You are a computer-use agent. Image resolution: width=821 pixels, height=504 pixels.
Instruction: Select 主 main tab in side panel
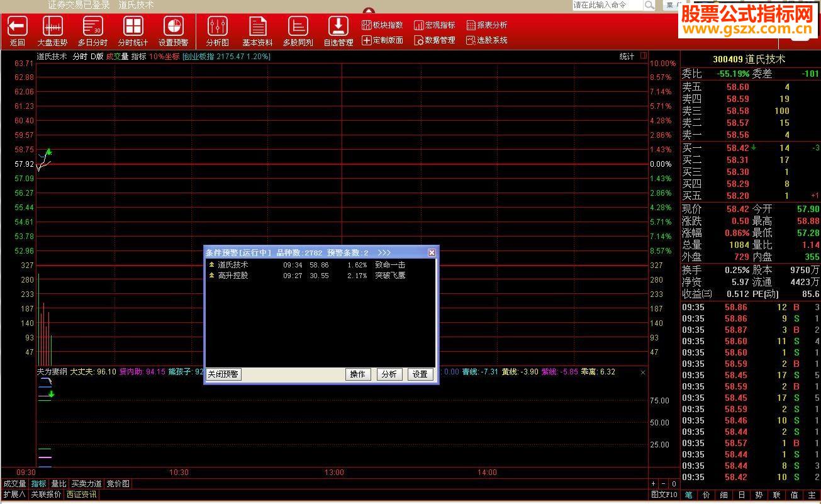pos(812,495)
